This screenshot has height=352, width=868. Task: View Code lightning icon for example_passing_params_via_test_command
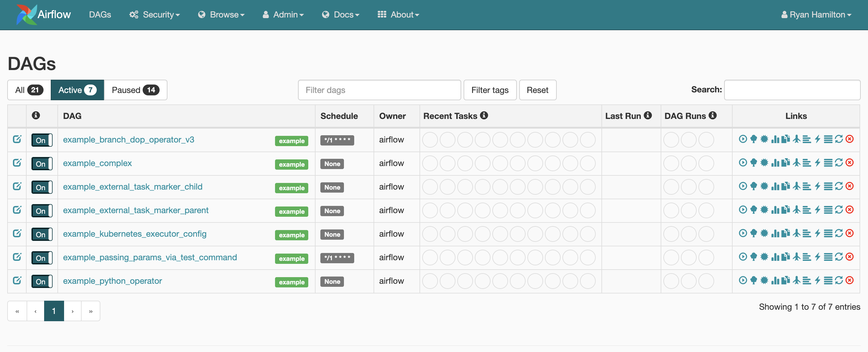coord(818,257)
